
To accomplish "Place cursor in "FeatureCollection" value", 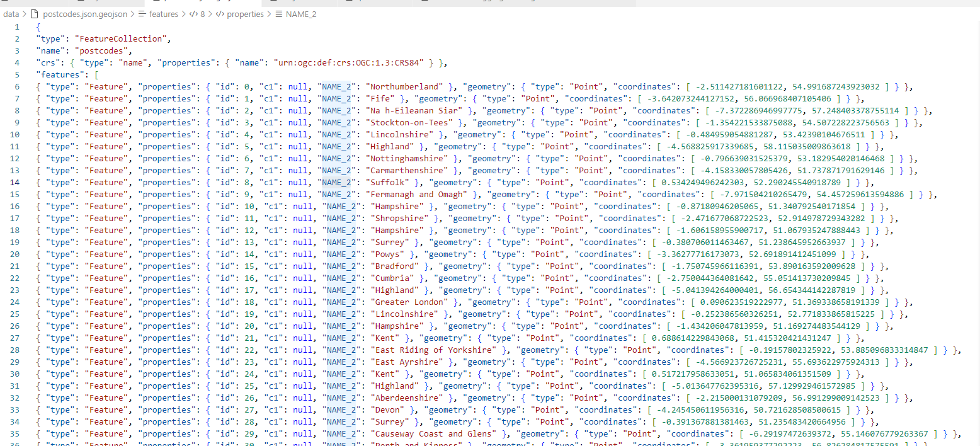I will (x=123, y=38).
